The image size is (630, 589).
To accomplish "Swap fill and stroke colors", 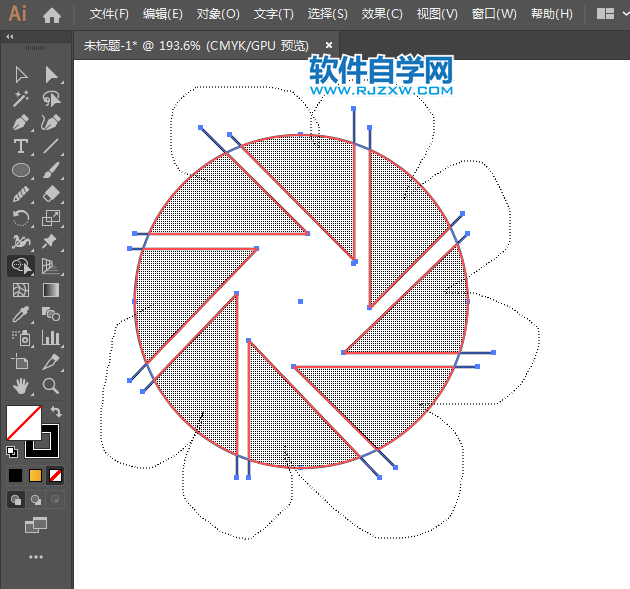I will coord(56,411).
